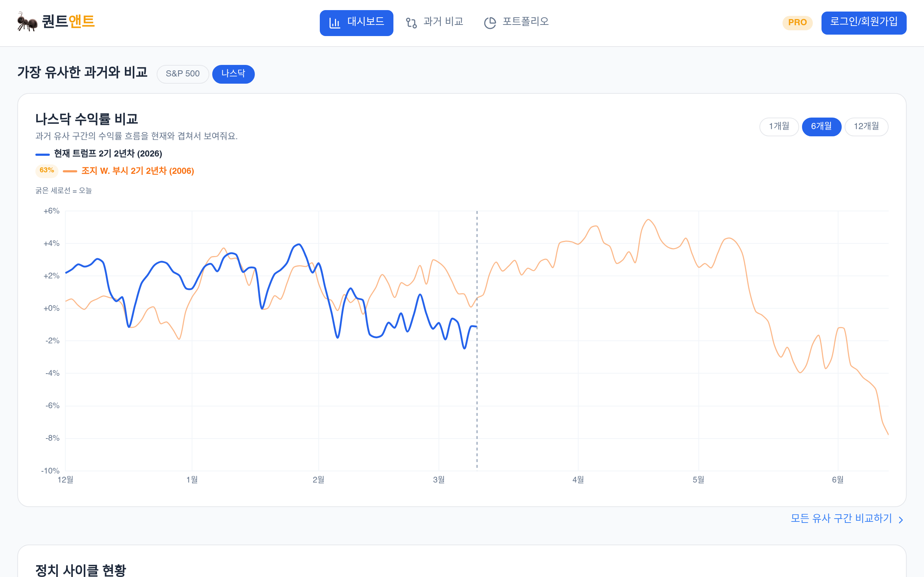
Task: Click the blue 현재 트럼프 2기 legend line
Action: click(42, 154)
